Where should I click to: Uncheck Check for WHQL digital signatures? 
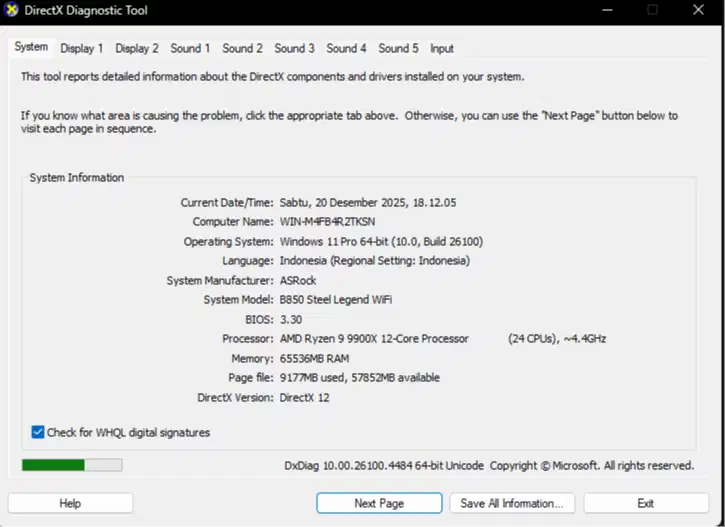coord(38,432)
